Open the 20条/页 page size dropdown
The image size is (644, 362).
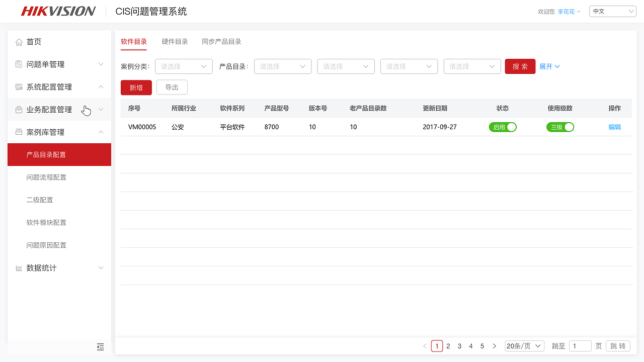pyautogui.click(x=524, y=345)
